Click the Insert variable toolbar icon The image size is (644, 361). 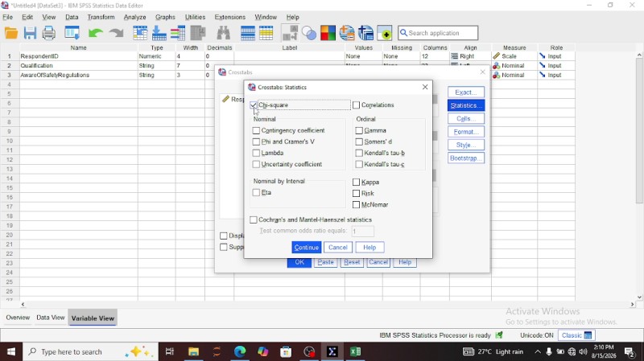pyautogui.click(x=266, y=33)
